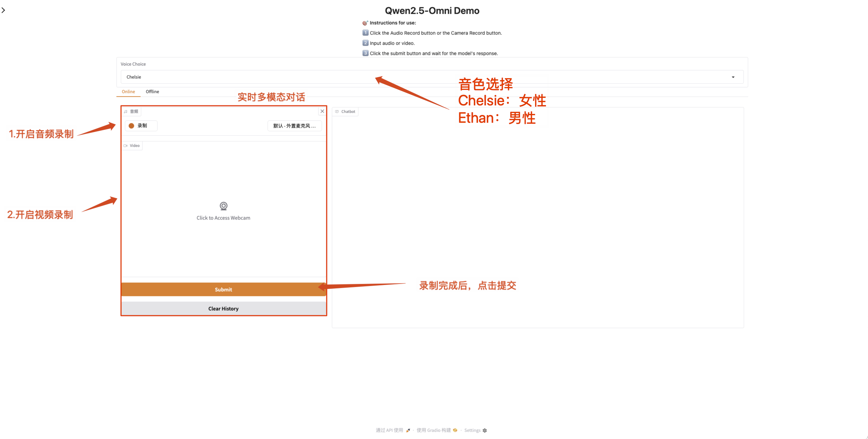Click the music note audio label icon
The width and height of the screenshot is (868, 439).
[126, 112]
